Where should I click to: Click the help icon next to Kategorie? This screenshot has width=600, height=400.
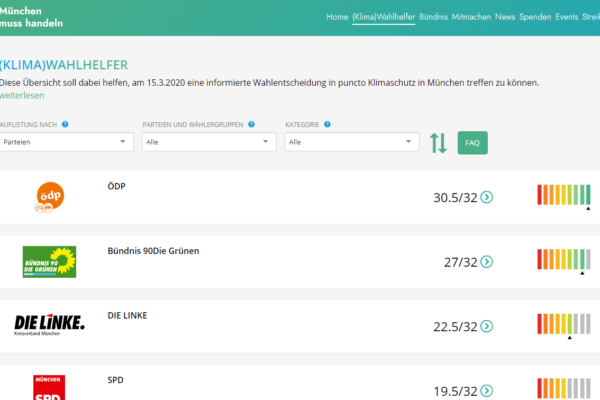[327, 125]
